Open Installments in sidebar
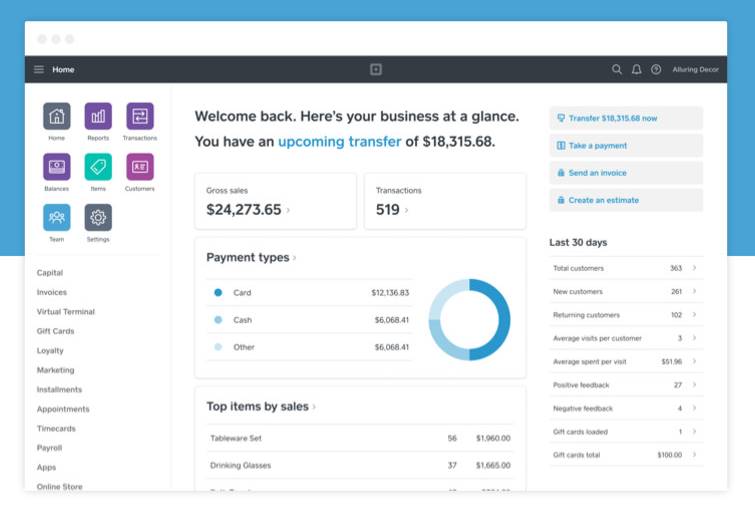 59,389
